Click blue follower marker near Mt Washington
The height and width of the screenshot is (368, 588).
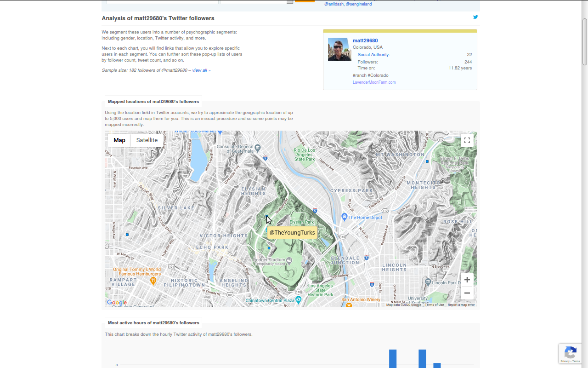pyautogui.click(x=427, y=161)
